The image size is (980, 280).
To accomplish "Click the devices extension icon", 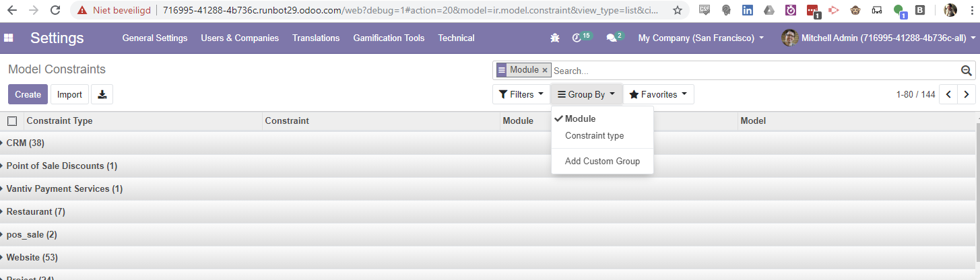I will [877, 10].
